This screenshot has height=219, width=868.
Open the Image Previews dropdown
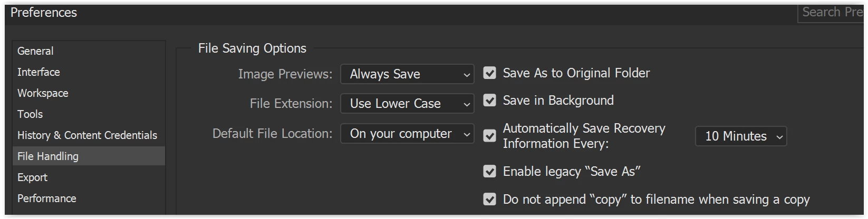(407, 74)
